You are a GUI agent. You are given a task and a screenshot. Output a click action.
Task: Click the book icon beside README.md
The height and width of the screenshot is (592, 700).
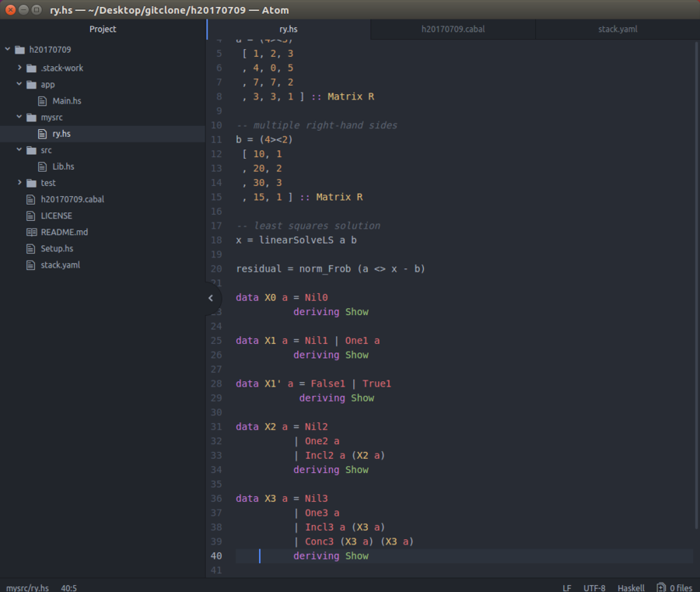tap(31, 232)
